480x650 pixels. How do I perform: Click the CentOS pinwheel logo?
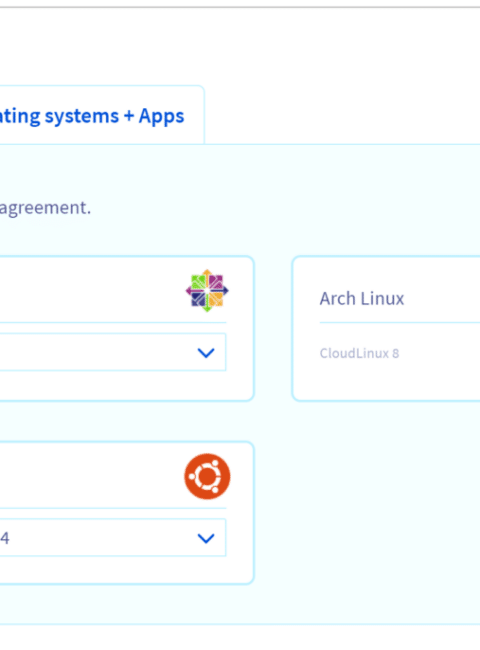click(x=207, y=291)
